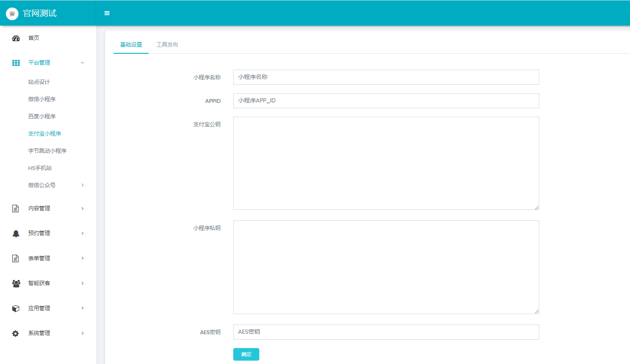Click the 官网测试 logo avatar
The width and height of the screenshot is (630, 364).
pyautogui.click(x=12, y=13)
